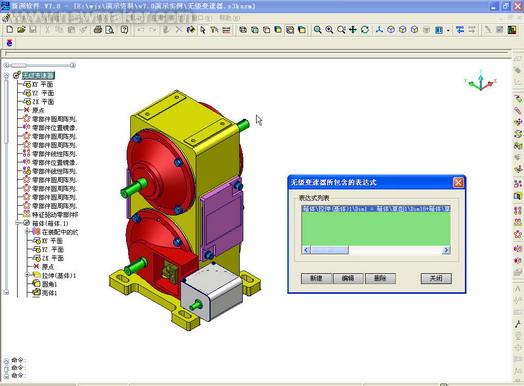Click the expression list horizontal scrollbar right arrow
The width and height of the screenshot is (524, 386).
click(446, 250)
